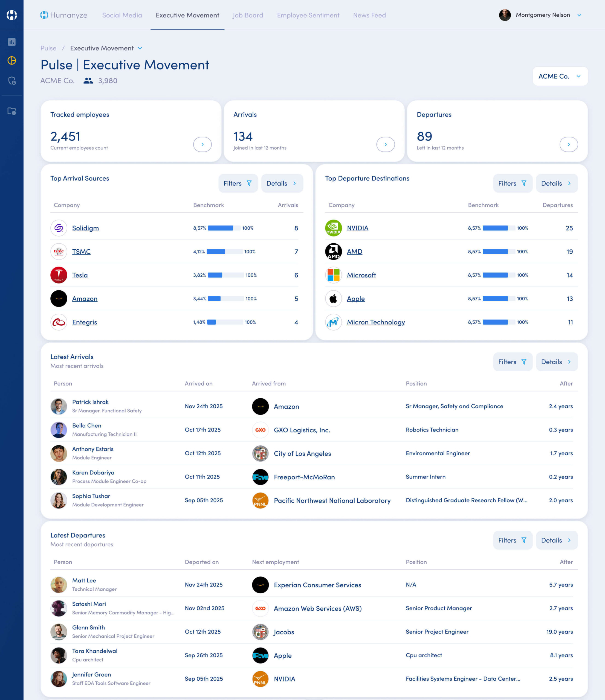
Task: Click the Solidigm company logo
Action: coord(59,228)
